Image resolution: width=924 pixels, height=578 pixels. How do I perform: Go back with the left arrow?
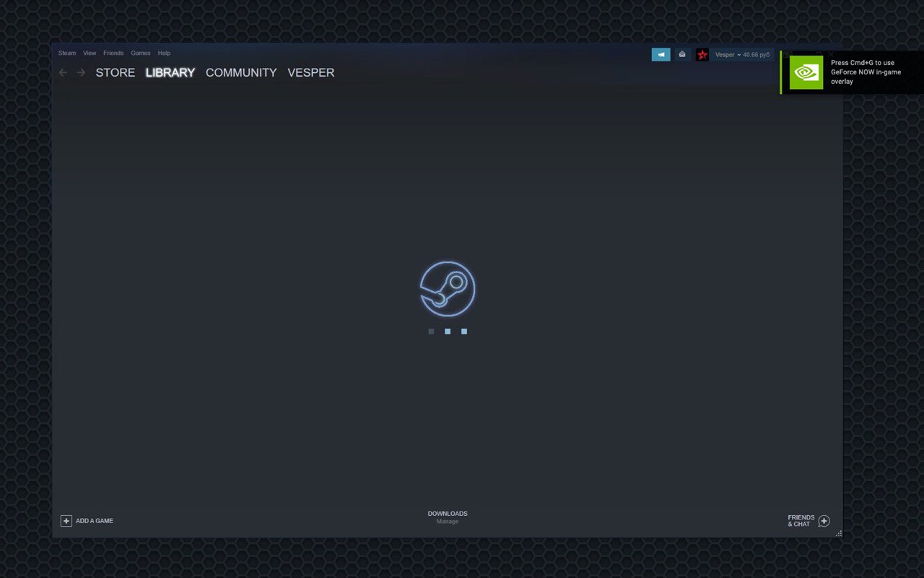63,72
